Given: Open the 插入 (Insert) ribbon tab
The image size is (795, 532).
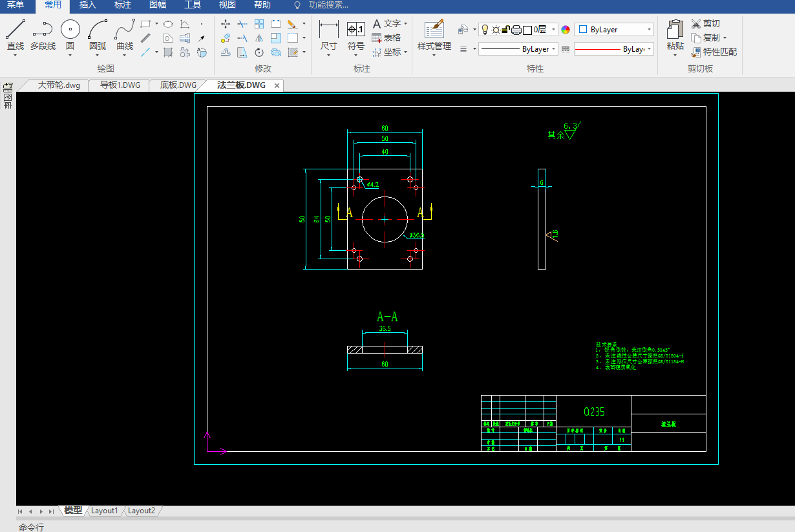Looking at the screenshot, I should click(87, 5).
